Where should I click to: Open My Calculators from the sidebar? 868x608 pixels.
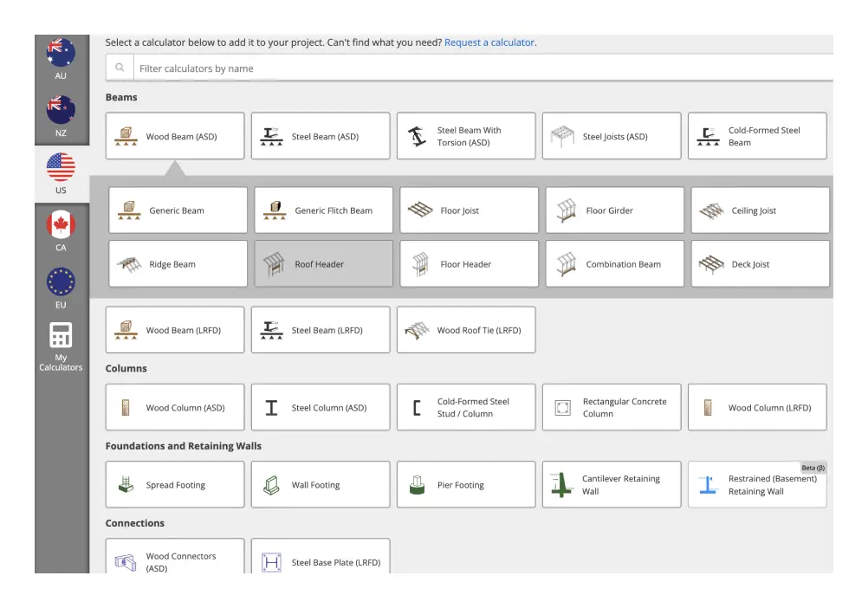point(61,346)
